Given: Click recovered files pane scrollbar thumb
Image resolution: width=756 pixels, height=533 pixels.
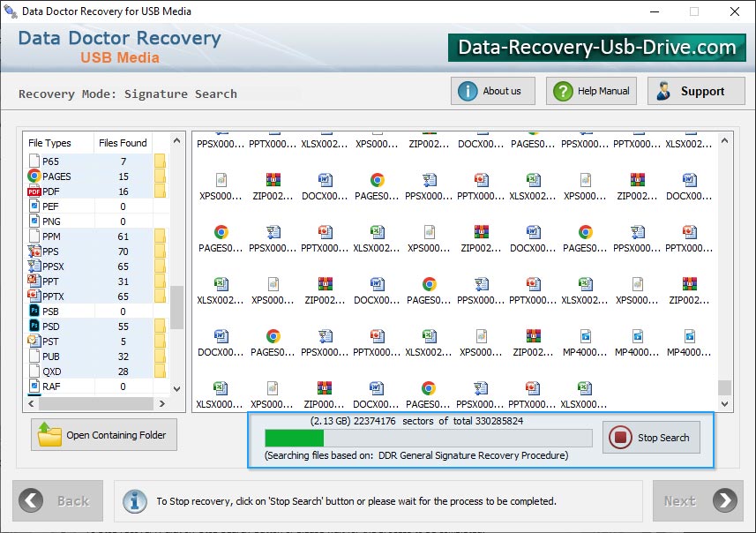Looking at the screenshot, I should 724,387.
